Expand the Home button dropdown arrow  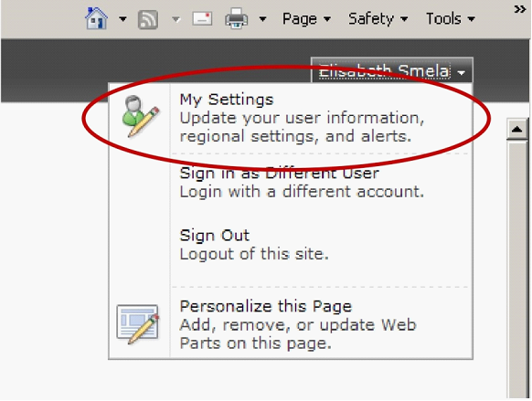tap(122, 19)
